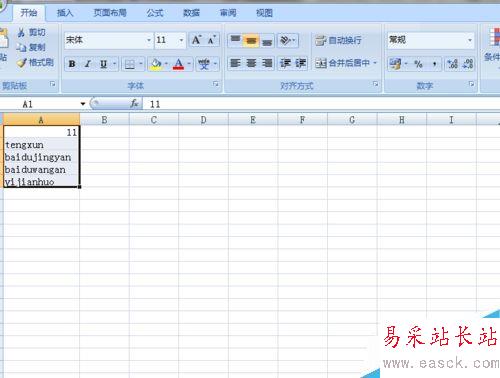Select the Format Painter brush

tap(22, 62)
